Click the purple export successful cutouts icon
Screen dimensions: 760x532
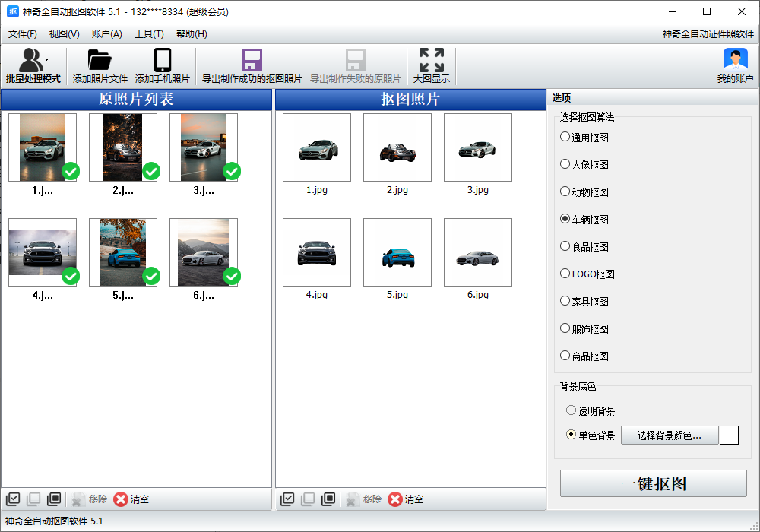[x=252, y=61]
